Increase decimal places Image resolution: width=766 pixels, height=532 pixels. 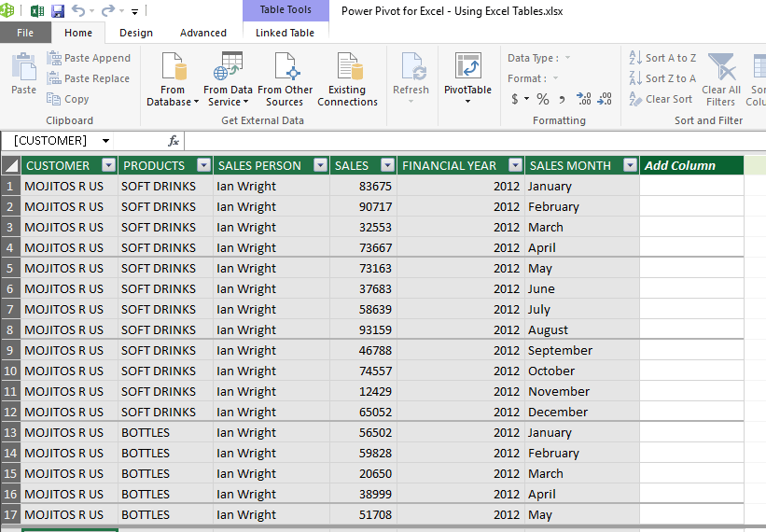click(583, 99)
